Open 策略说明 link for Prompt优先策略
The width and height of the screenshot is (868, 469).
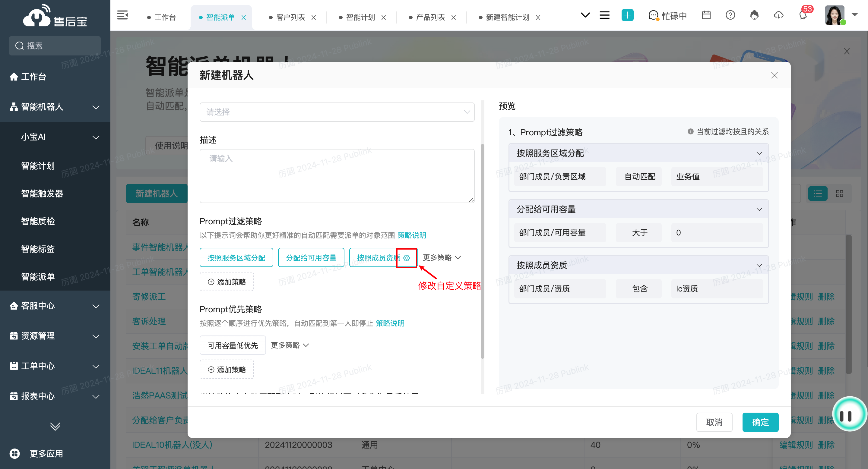point(390,323)
